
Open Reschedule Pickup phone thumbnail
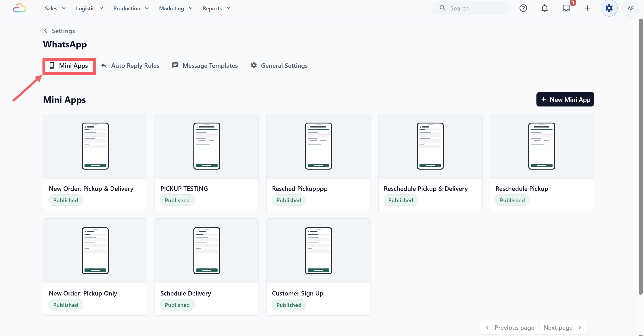pyautogui.click(x=542, y=146)
